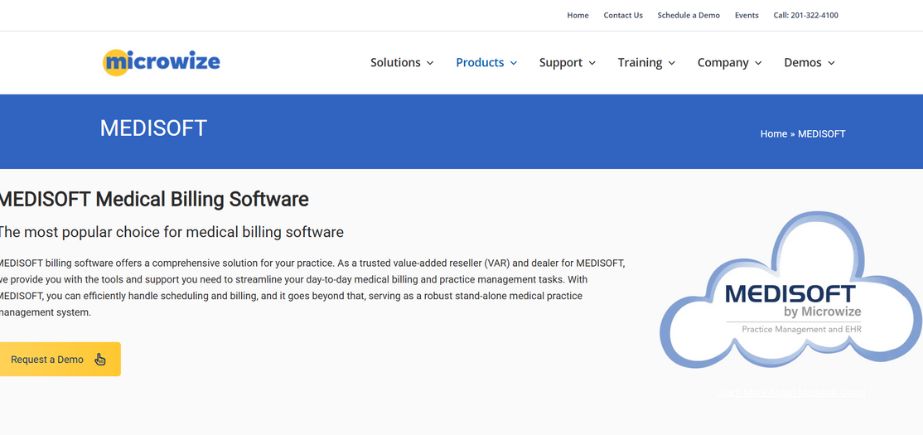The height and width of the screenshot is (435, 923).
Task: Click the hand pointer icon on Request a Demo
Action: 100,360
